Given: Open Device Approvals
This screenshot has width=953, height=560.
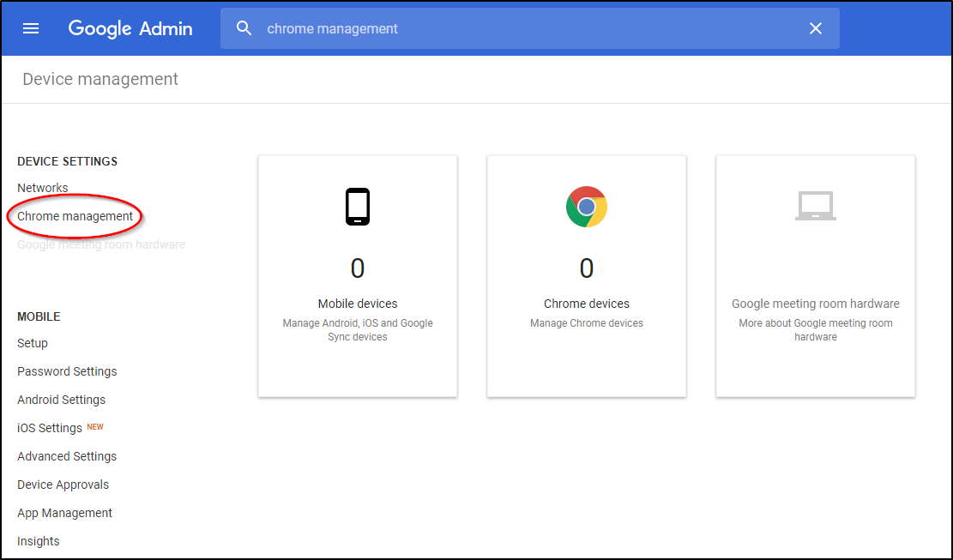Looking at the screenshot, I should tap(63, 485).
